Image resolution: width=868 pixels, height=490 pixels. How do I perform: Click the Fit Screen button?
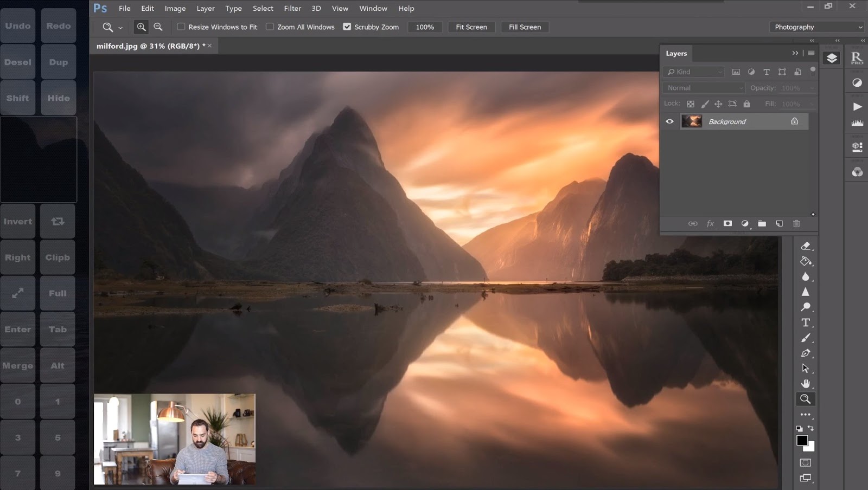[x=471, y=27]
